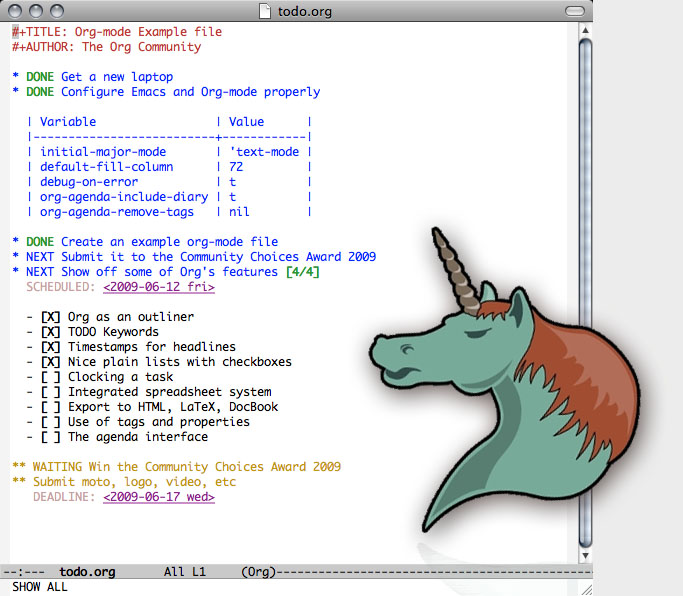The image size is (683, 596).
Task: Click the double star of WAITING heading
Action: 19,466
